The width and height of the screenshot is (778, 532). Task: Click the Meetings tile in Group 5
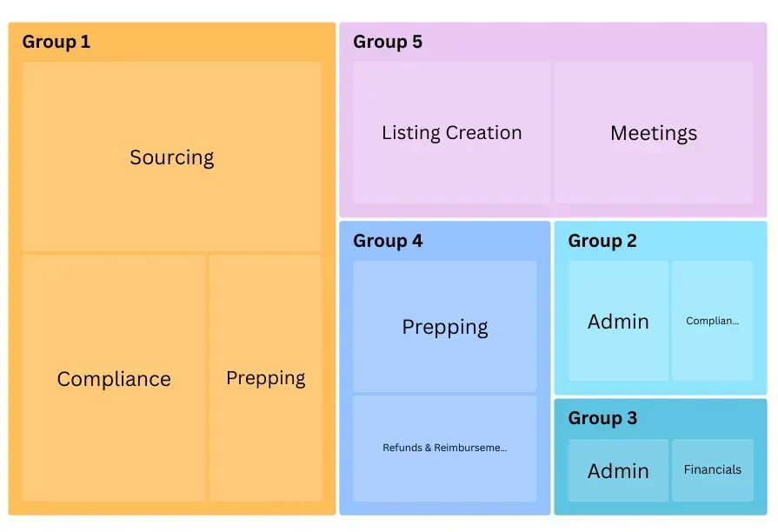coord(654,133)
